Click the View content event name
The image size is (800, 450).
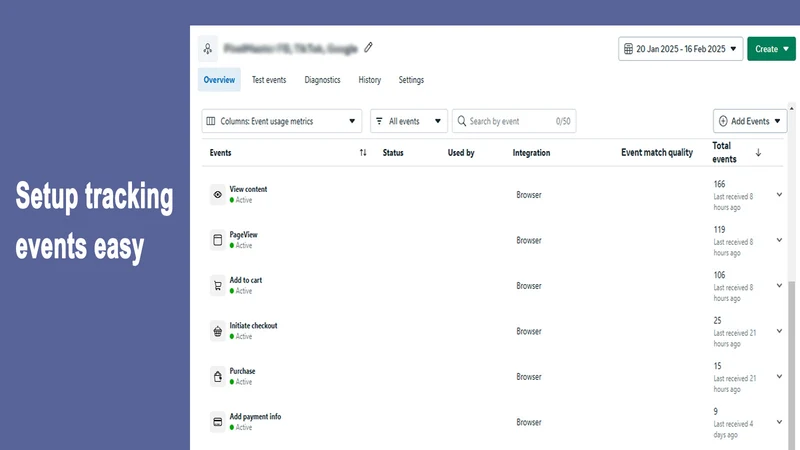point(248,189)
